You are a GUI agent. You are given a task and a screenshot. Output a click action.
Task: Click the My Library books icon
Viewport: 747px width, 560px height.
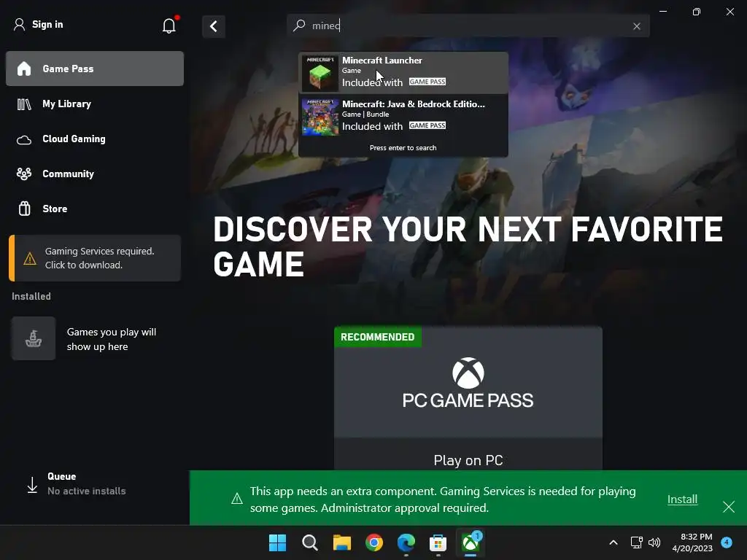click(24, 104)
